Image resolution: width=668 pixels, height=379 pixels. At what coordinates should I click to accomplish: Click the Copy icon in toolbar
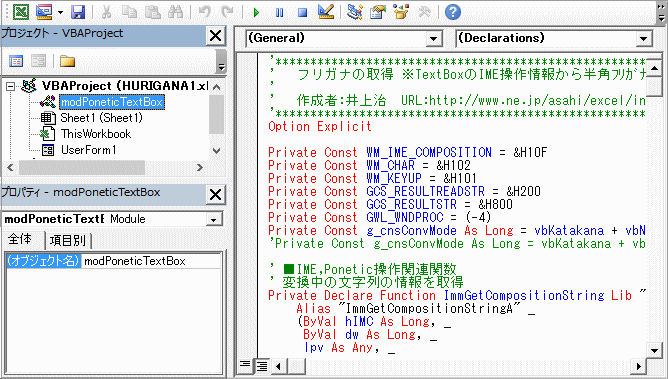tap(129, 11)
